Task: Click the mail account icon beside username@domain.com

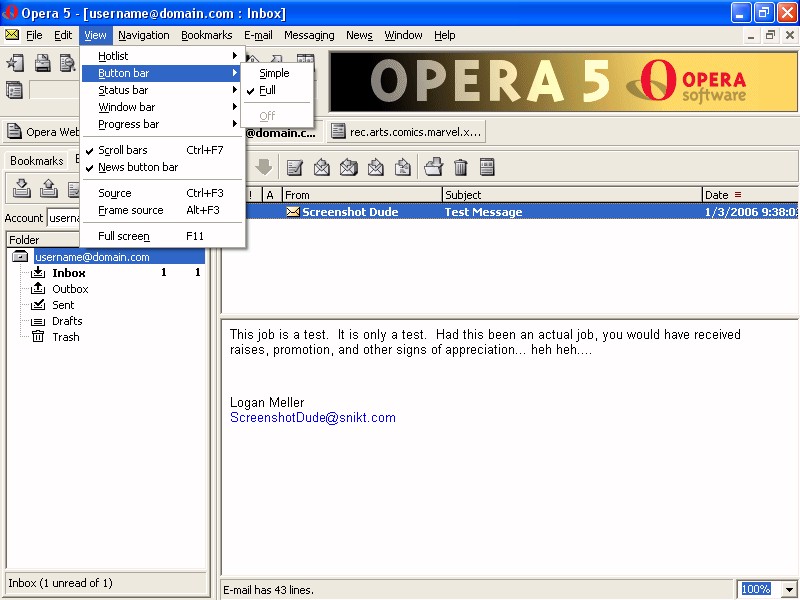Action: pos(20,256)
